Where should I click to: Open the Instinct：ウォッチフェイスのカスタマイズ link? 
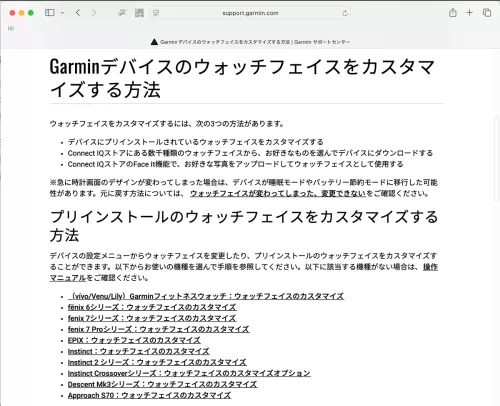pyautogui.click(x=138, y=351)
